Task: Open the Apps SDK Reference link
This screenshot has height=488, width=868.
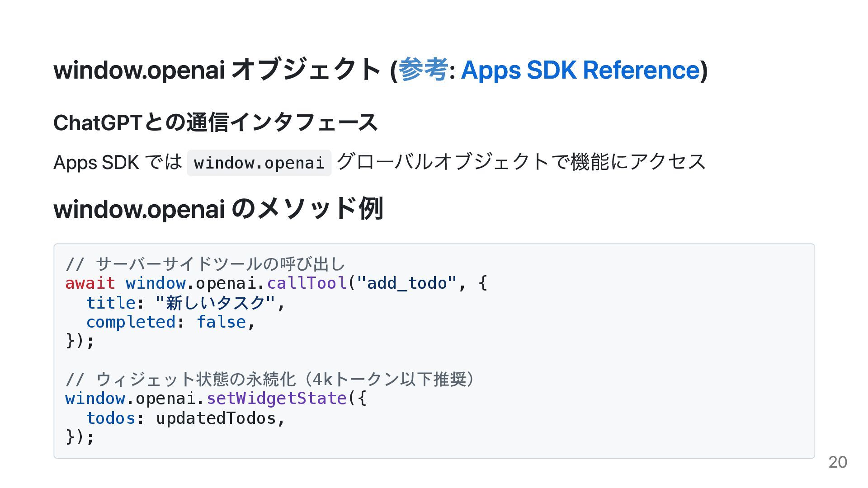Action: [580, 70]
